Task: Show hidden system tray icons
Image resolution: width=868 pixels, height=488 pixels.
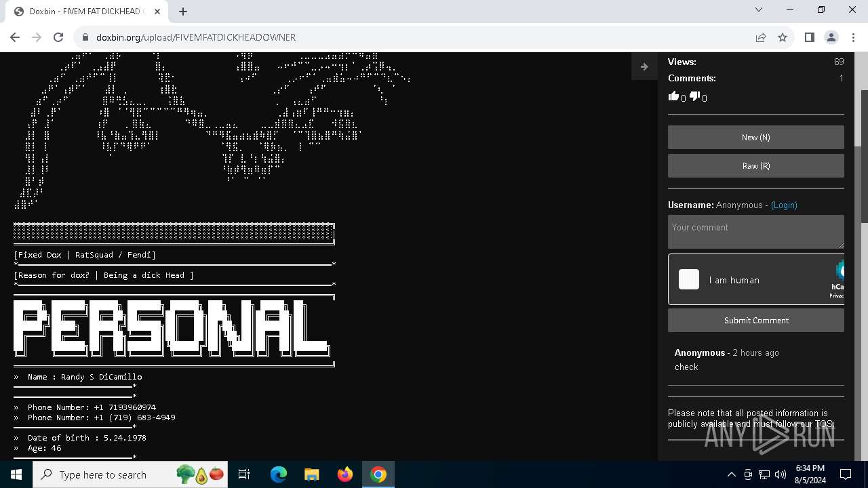Action: click(x=731, y=474)
